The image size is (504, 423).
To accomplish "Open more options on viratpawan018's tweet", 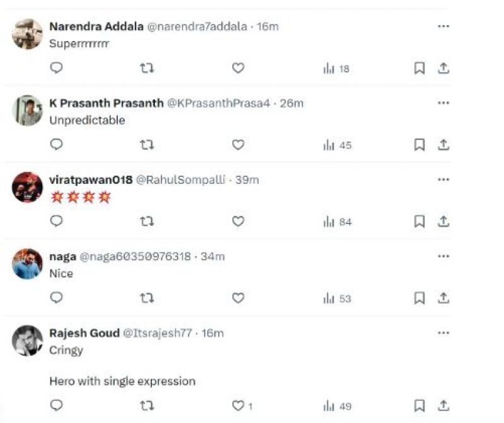I will click(444, 180).
